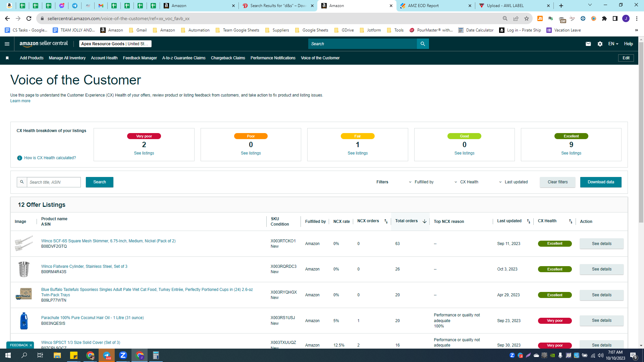
Task: Click the bookmark flag icon in navigation bar
Action: click(7, 58)
